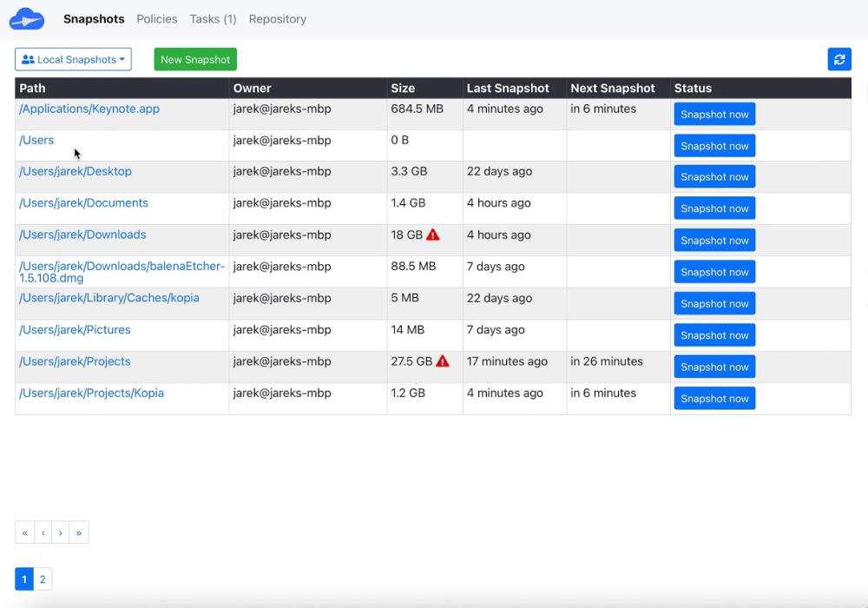Click the New Snapshot button
This screenshot has width=868, height=608.
click(x=194, y=59)
